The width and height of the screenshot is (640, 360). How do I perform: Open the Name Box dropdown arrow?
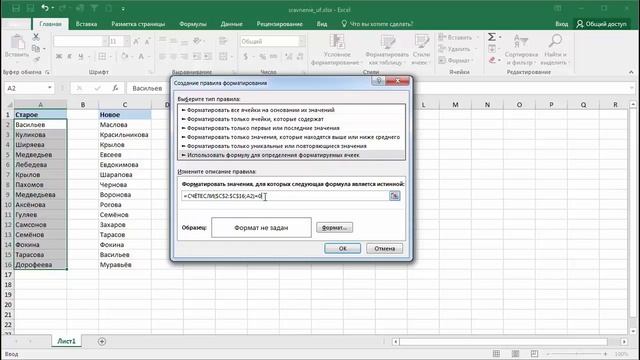click(49, 88)
